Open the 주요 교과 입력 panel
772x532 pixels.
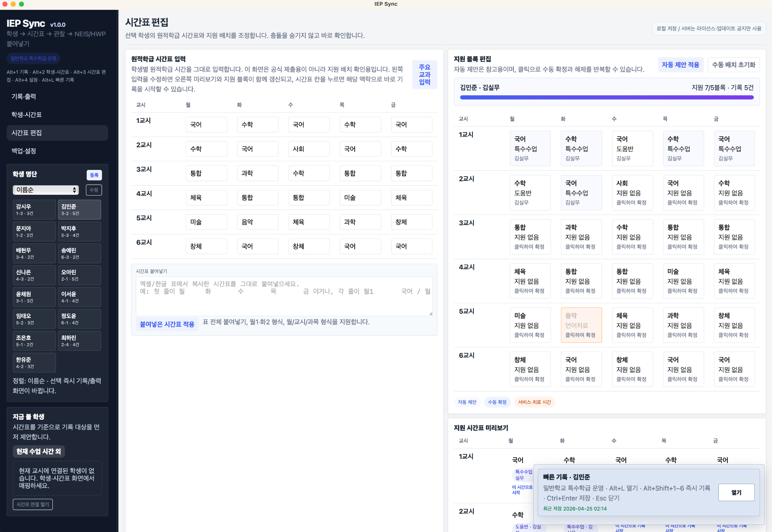coord(424,75)
